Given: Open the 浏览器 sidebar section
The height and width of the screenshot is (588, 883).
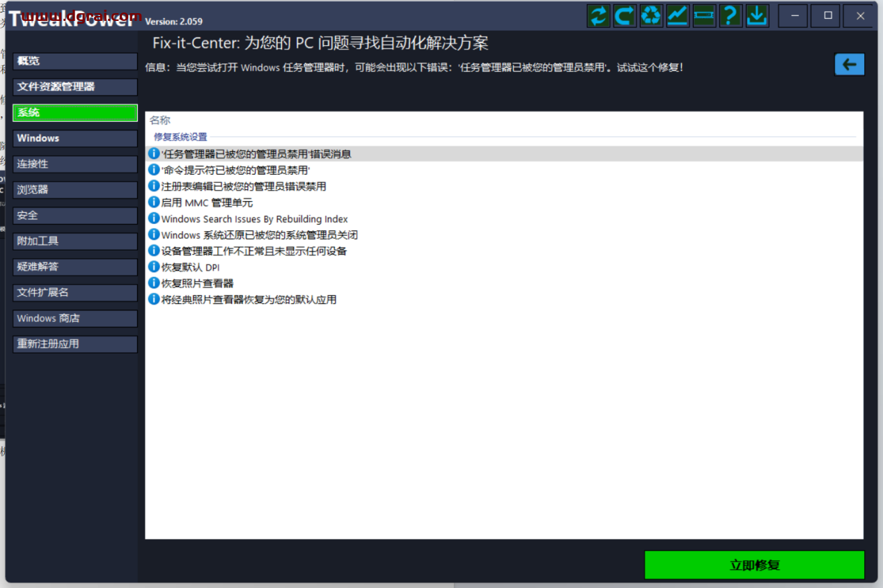Looking at the screenshot, I should (x=75, y=190).
